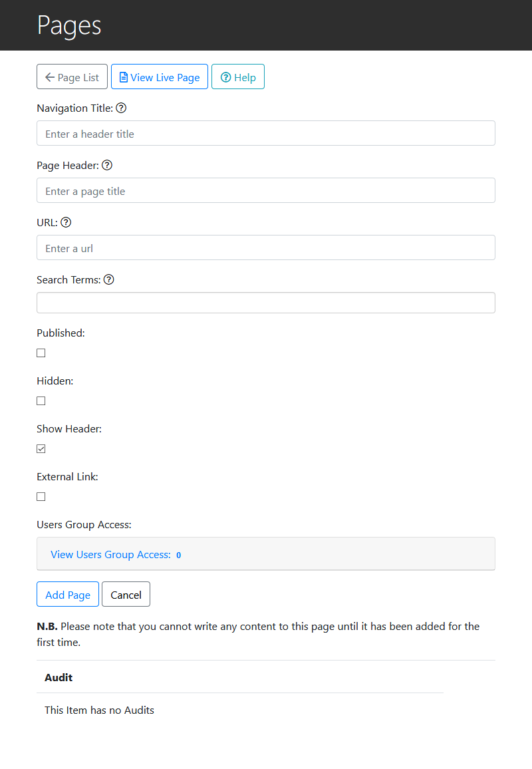Click the document icon in View Live Page
The width and height of the screenshot is (532, 769).
(122, 77)
